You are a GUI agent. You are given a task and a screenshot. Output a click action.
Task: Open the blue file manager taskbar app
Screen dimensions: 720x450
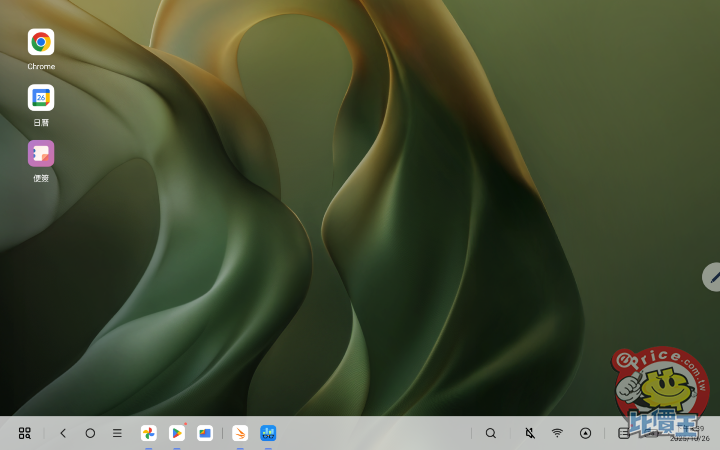(205, 433)
